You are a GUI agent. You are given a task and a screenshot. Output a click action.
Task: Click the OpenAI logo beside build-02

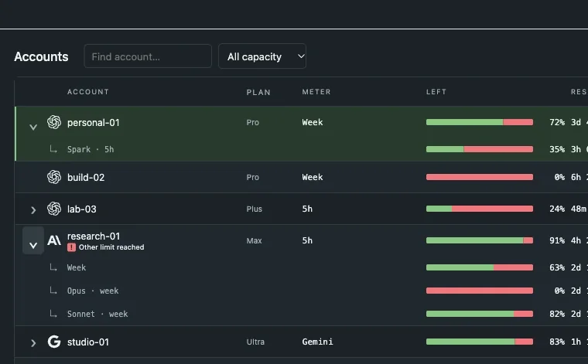[54, 177]
